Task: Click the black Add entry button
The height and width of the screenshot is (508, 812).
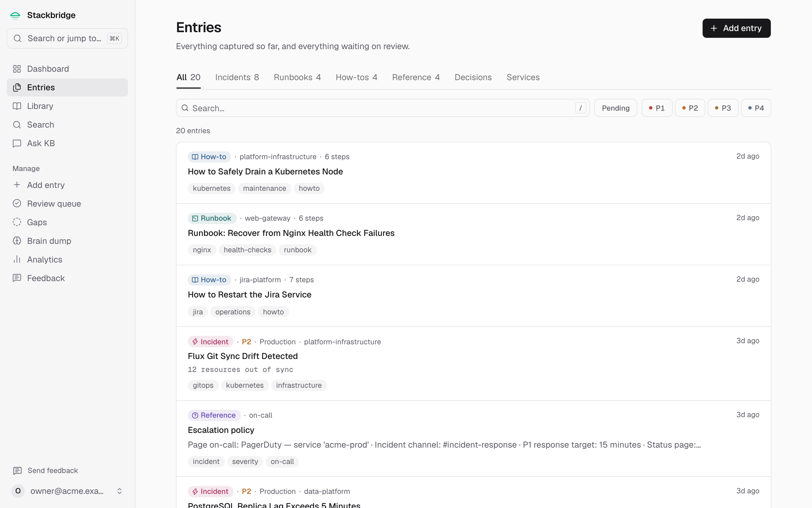Action: (736, 28)
